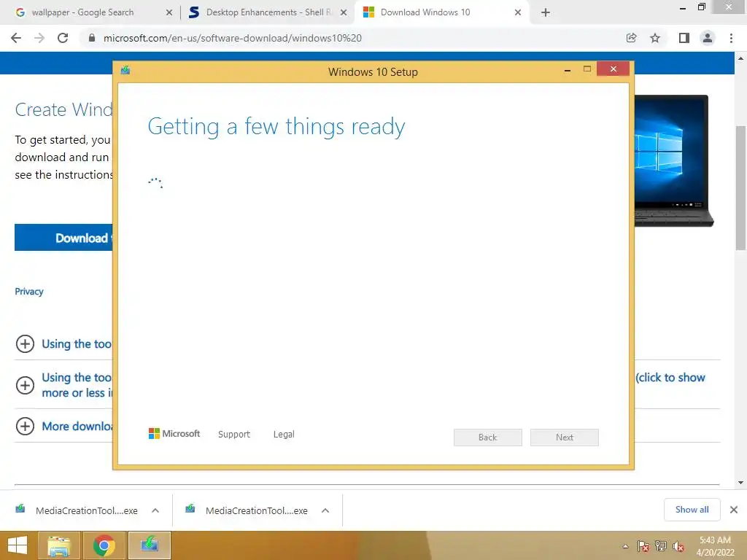
Task: Click Windows Setup taskbar icon
Action: pyautogui.click(x=149, y=545)
